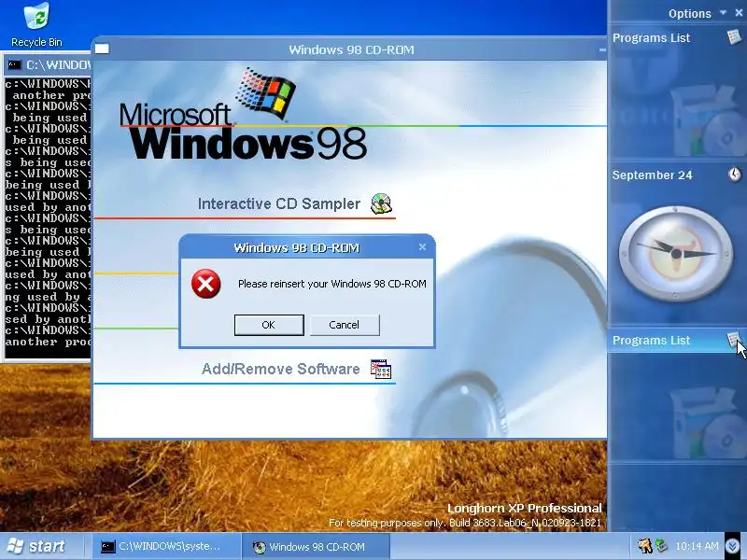Click the 'Please reinsert your Windows 98 CD-ROM' message
The image size is (747, 560).
pyautogui.click(x=332, y=284)
